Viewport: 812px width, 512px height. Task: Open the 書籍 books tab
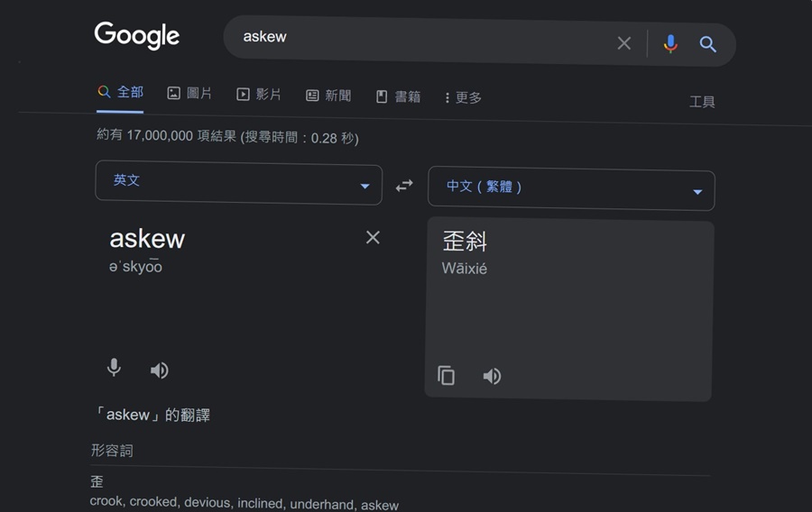[x=398, y=96]
